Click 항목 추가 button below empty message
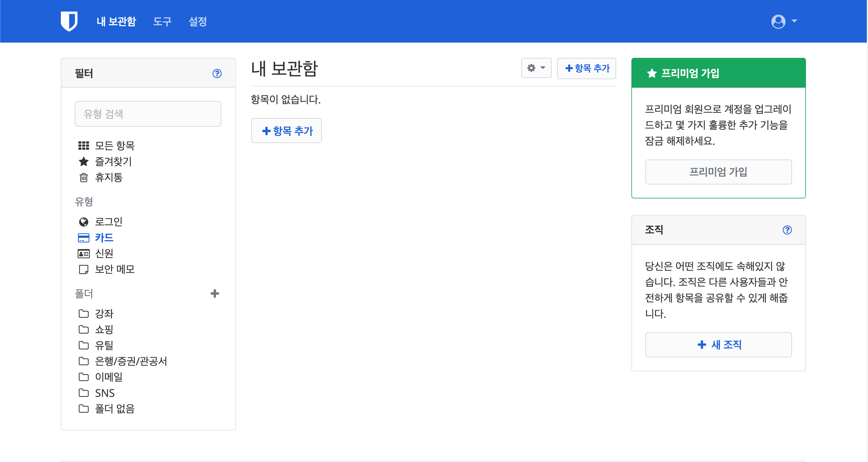The image size is (868, 462). pyautogui.click(x=286, y=131)
